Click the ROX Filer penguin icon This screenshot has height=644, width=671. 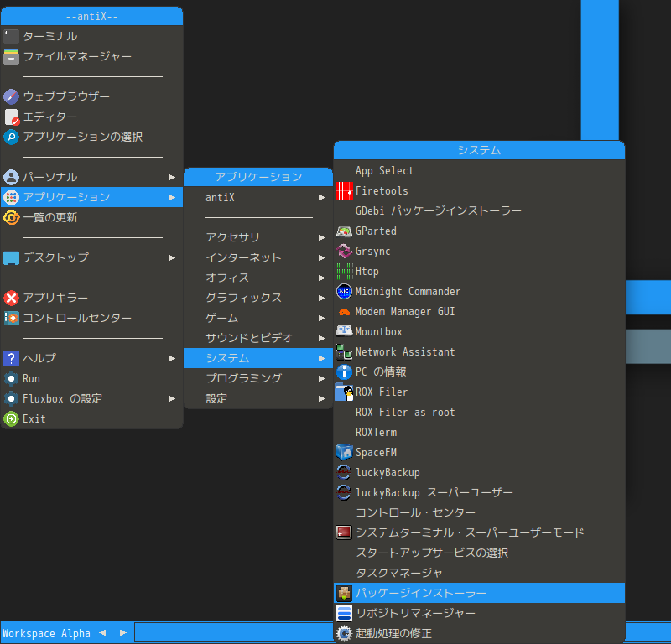pos(344,392)
